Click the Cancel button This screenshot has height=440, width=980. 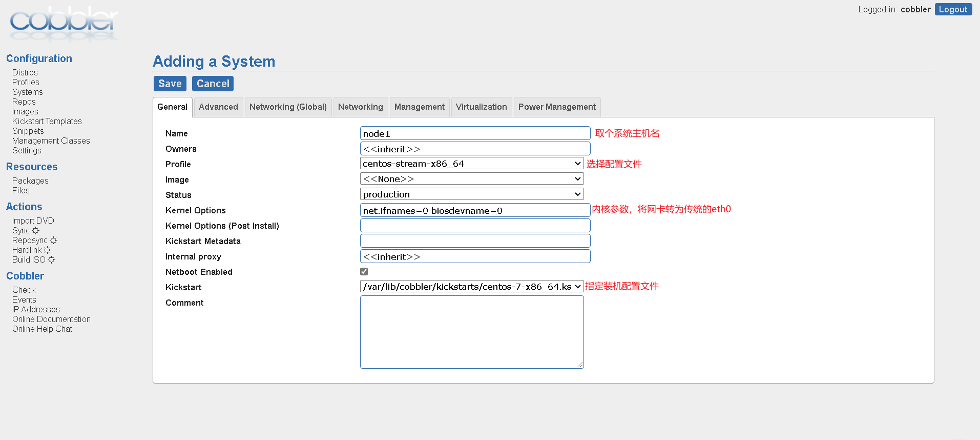point(213,84)
